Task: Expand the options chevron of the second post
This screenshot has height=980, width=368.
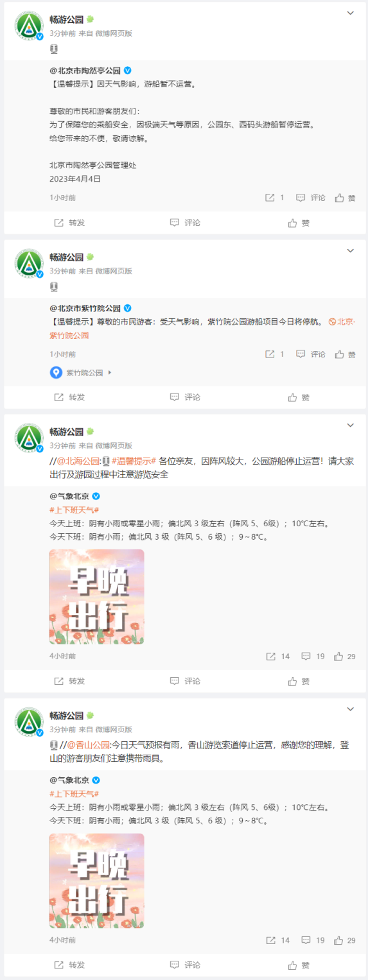Action: [351, 251]
